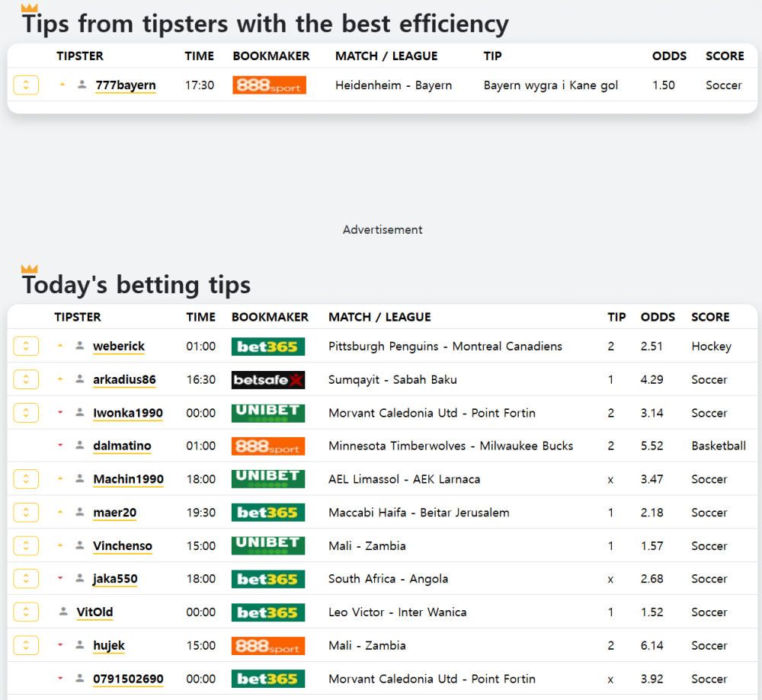This screenshot has width=762, height=700.
Task: Click the ODDS column header in today's tips
Action: [x=658, y=317]
